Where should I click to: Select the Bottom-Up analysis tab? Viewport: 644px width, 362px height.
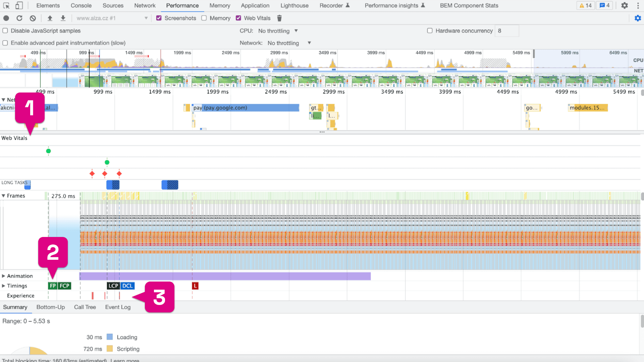coord(50,307)
